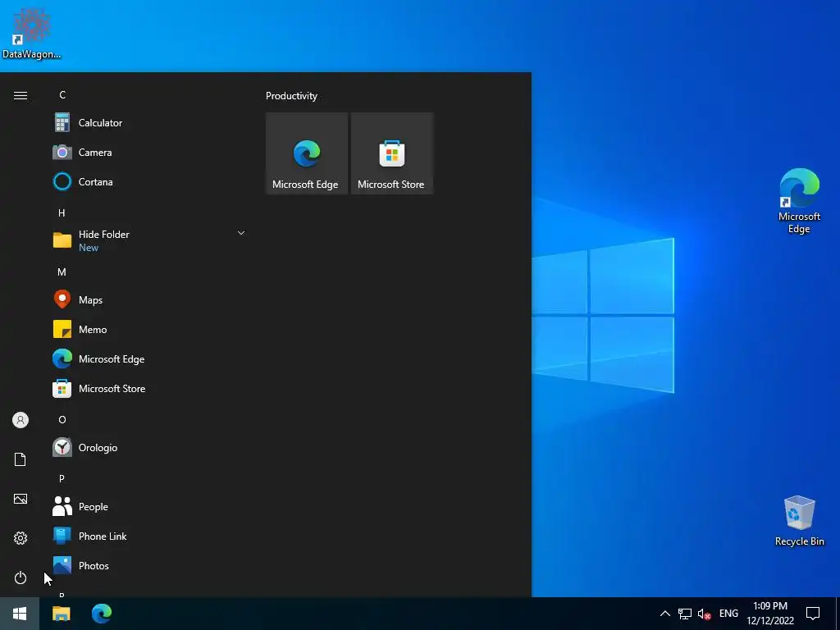Expand the Start menu hamburger button
Screen dimensions: 840x630
[x=21, y=95]
